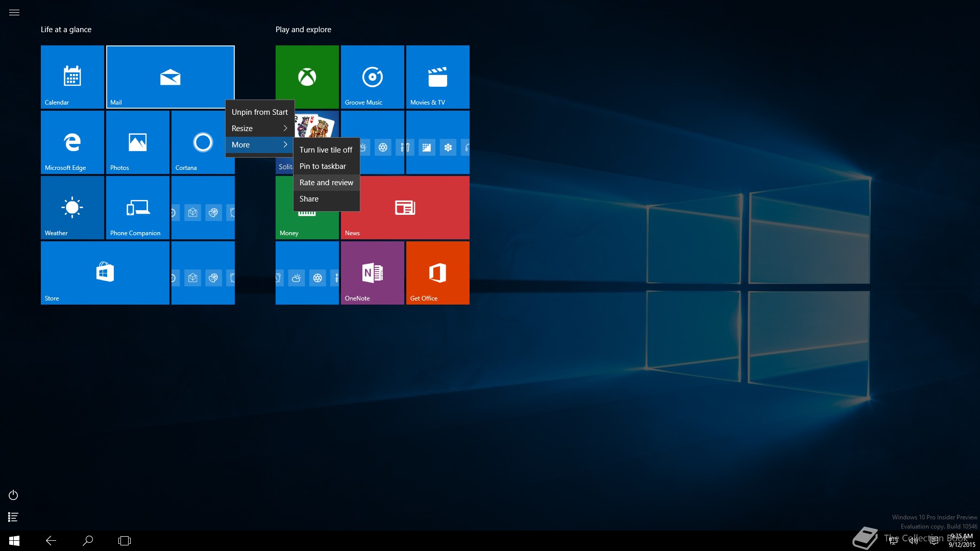The width and height of the screenshot is (980, 551).
Task: Open the volume icon in system tray
Action: (x=914, y=541)
